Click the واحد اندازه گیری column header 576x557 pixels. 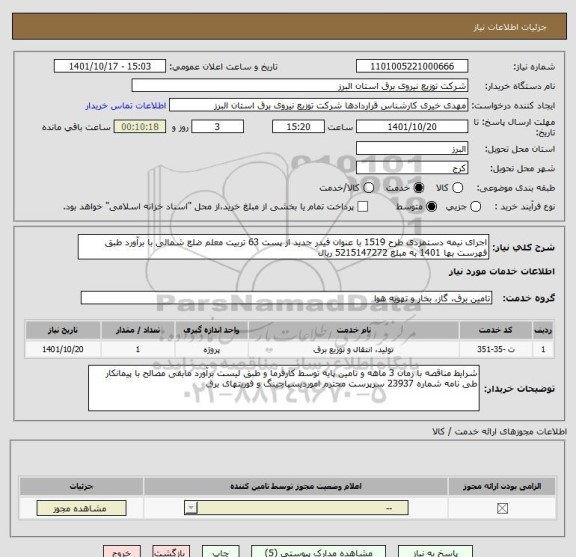coord(212,330)
